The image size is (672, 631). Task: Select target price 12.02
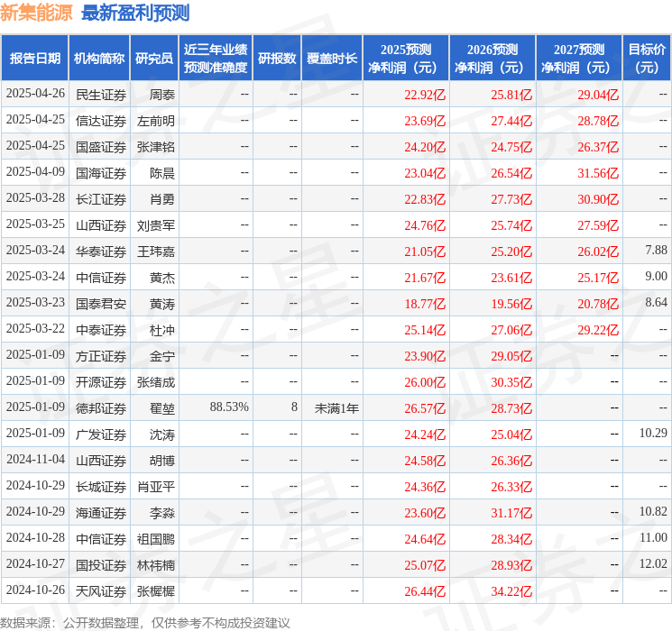click(x=653, y=563)
